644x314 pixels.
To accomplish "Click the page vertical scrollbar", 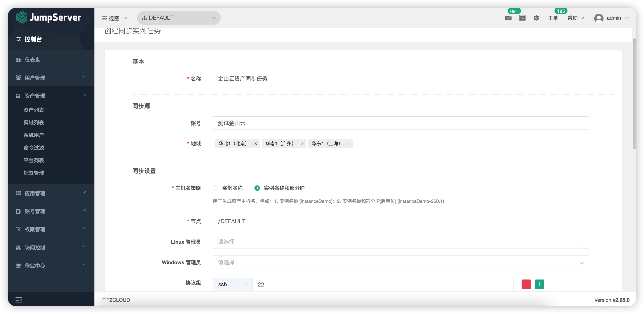I will pos(634,94).
